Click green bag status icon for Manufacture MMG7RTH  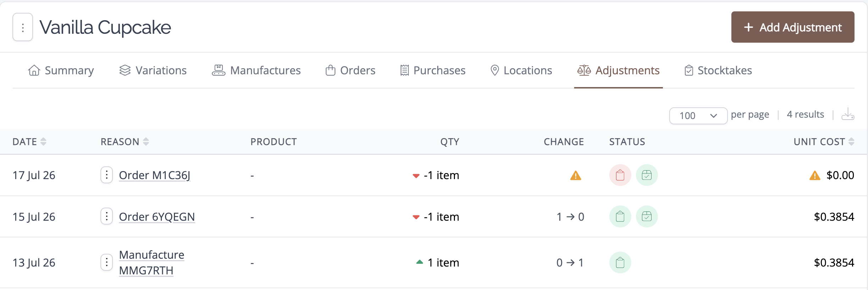tap(620, 263)
